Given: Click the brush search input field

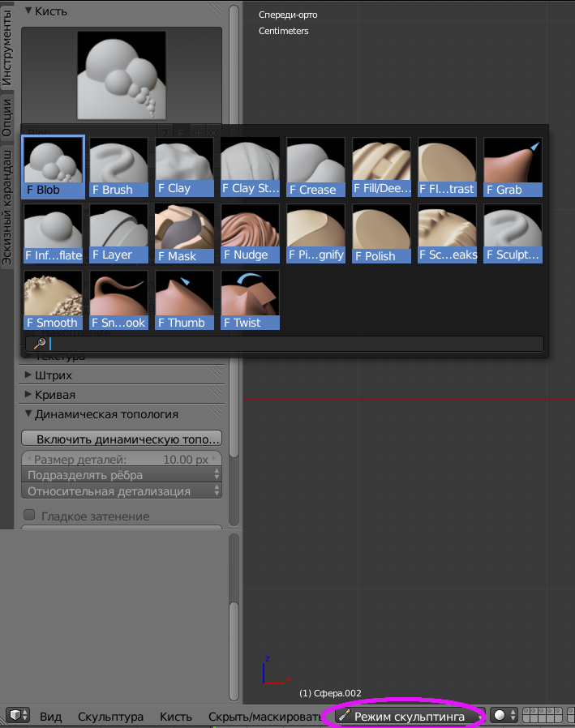Looking at the screenshot, I should point(285,344).
